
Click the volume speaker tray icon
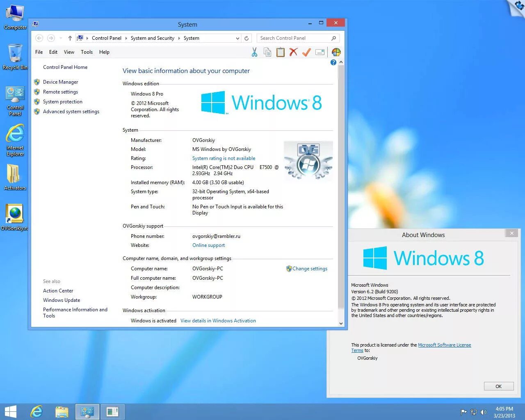pos(484,412)
